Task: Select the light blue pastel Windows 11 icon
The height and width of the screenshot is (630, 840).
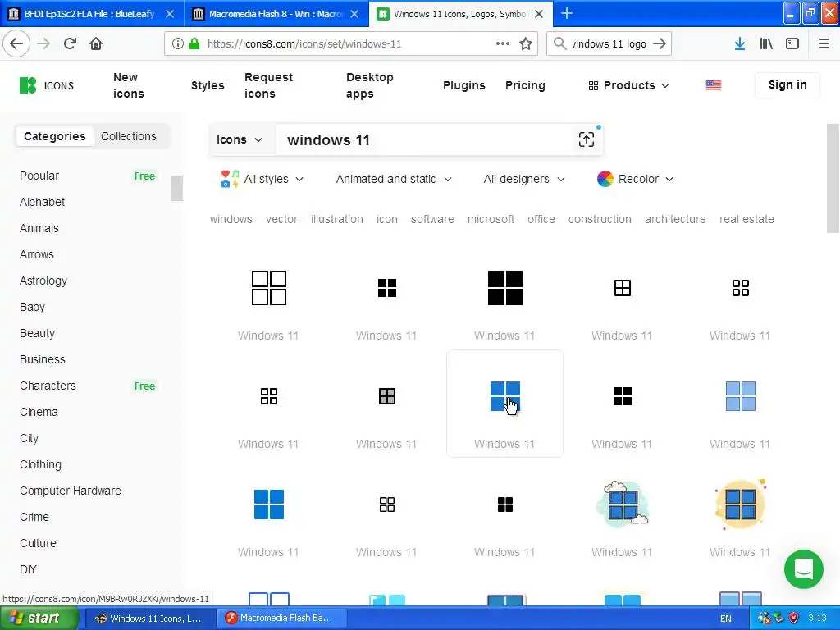Action: (741, 396)
